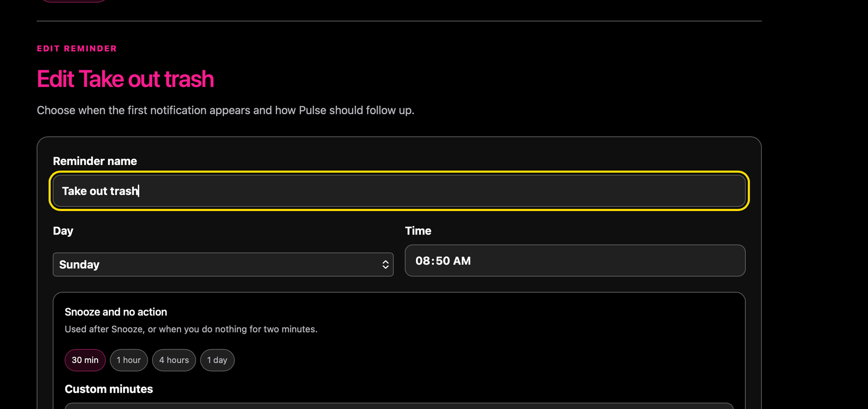Choose the 4 hours snooze option

pos(174,360)
